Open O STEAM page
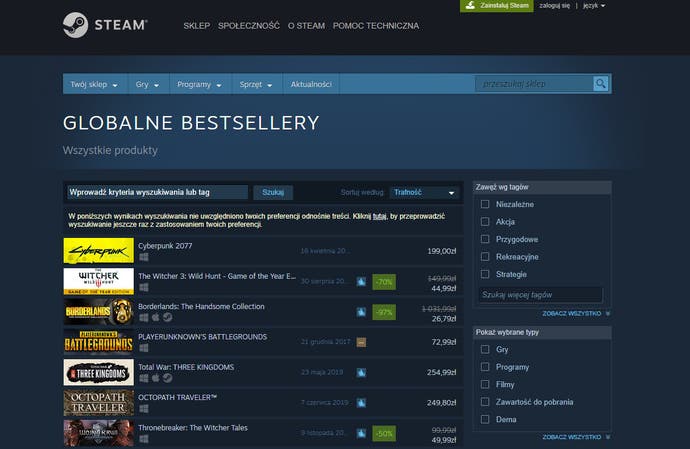Image resolution: width=690 pixels, height=449 pixels. pos(306,26)
